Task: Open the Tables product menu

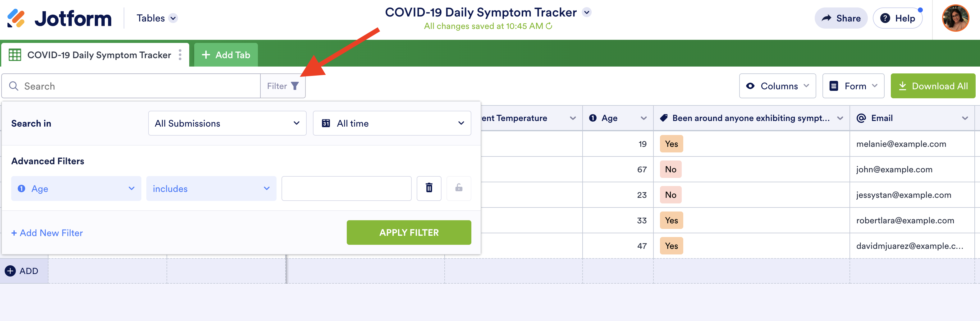Action: tap(157, 18)
